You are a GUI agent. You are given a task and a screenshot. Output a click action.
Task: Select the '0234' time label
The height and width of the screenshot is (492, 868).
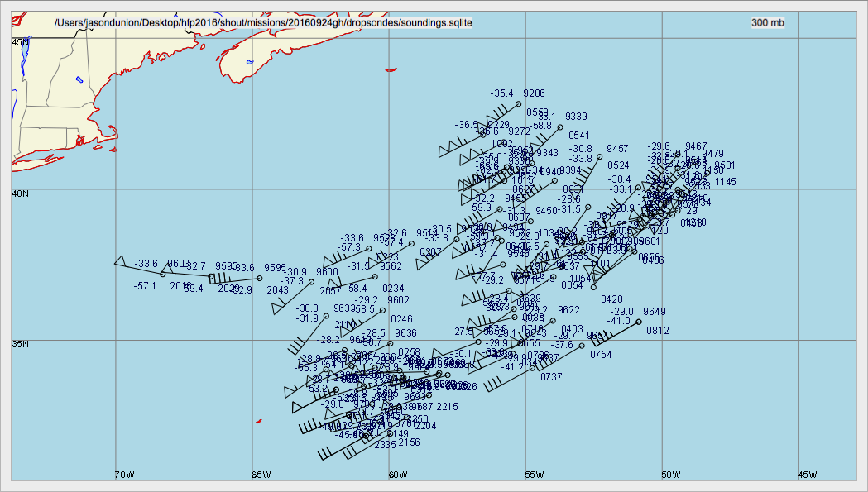tap(394, 289)
